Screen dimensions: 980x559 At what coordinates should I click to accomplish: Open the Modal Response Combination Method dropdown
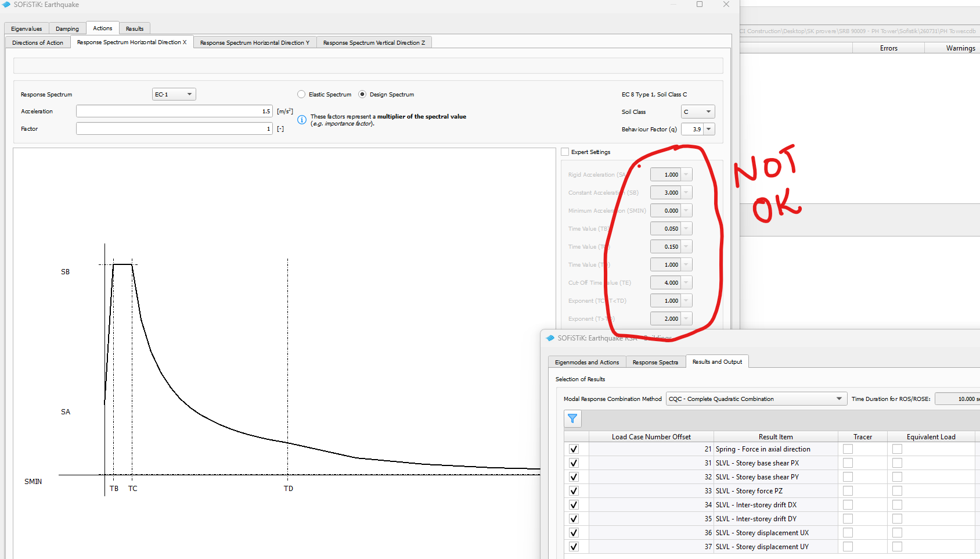pyautogui.click(x=755, y=399)
